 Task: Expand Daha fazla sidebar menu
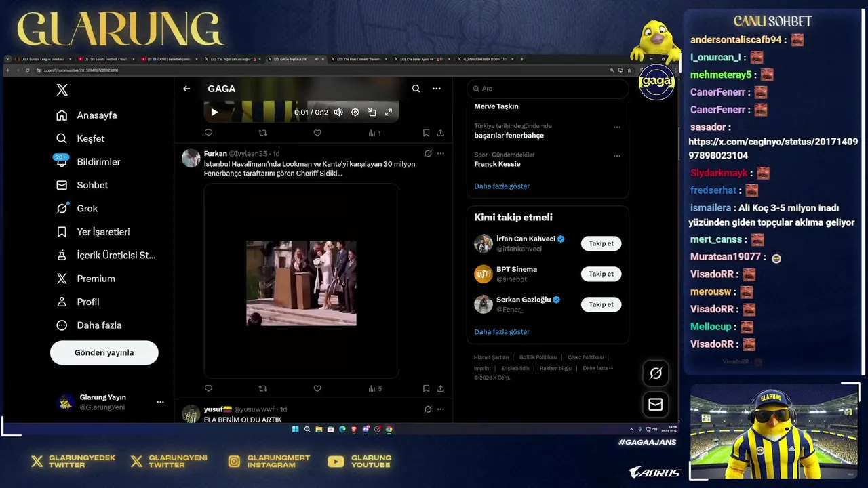[x=90, y=325]
